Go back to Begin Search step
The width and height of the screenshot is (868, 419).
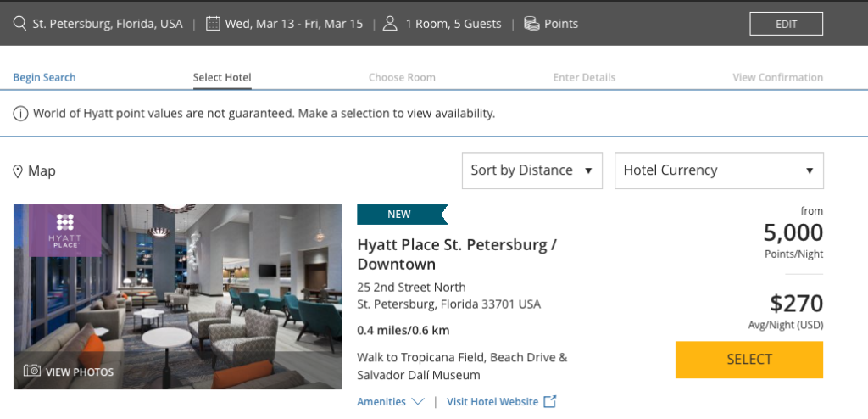[x=44, y=77]
